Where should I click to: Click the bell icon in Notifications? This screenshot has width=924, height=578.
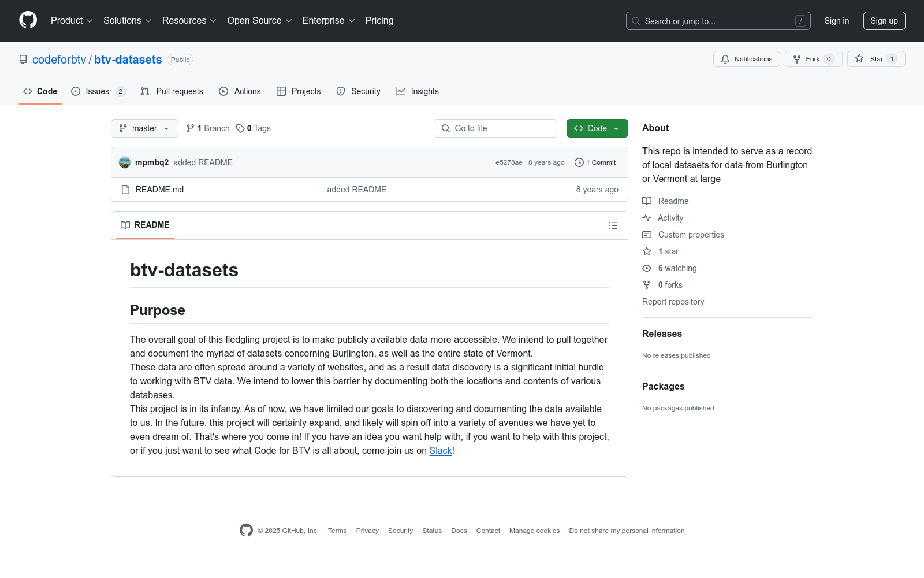point(725,59)
